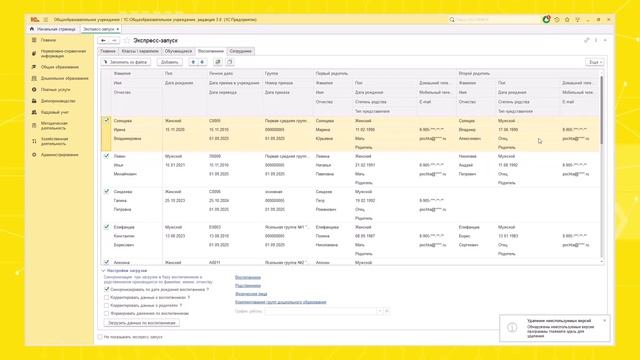The width and height of the screenshot is (640, 360).
Task: Check Не показывать экспресс-запуск
Action: click(100, 337)
